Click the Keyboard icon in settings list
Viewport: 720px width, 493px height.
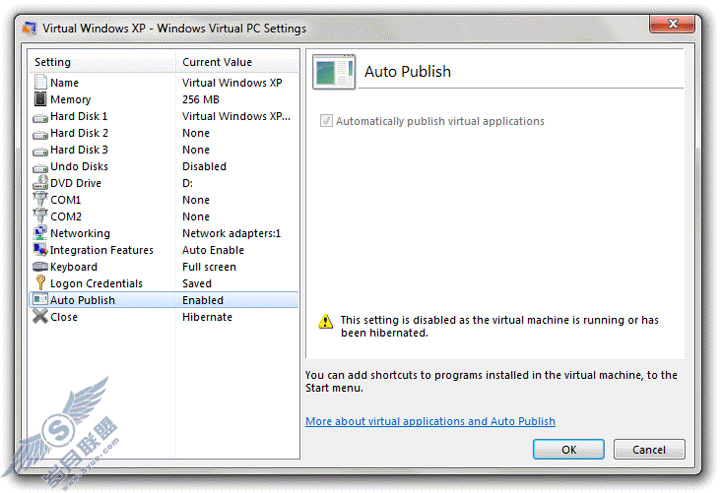pos(40,267)
